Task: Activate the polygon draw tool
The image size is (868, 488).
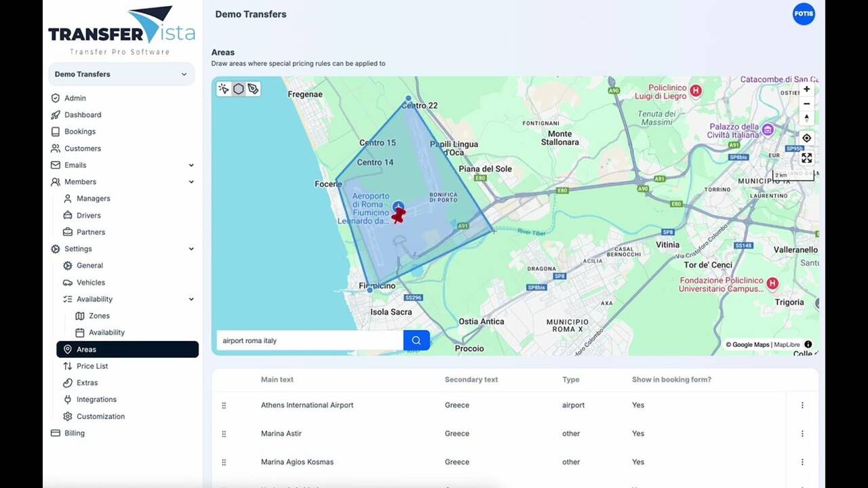Action: (x=239, y=89)
